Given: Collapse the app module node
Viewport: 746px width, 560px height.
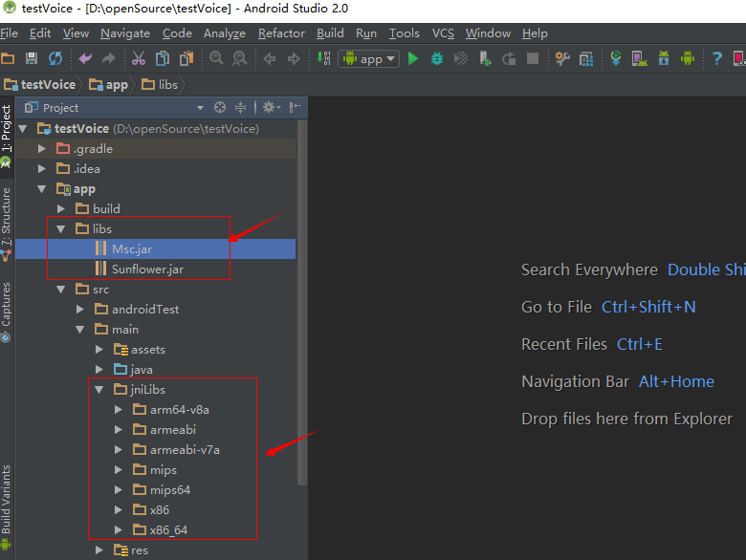Looking at the screenshot, I should [x=42, y=189].
